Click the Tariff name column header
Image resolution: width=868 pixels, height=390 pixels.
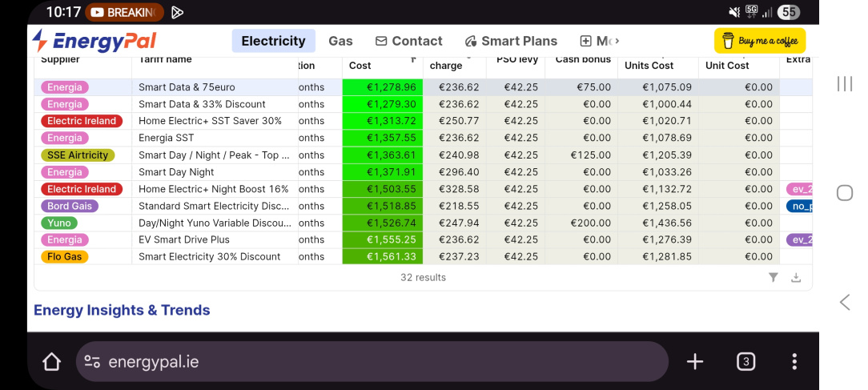point(165,59)
